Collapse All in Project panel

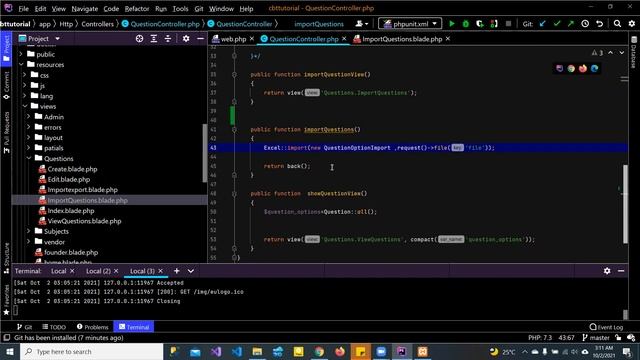coord(168,38)
